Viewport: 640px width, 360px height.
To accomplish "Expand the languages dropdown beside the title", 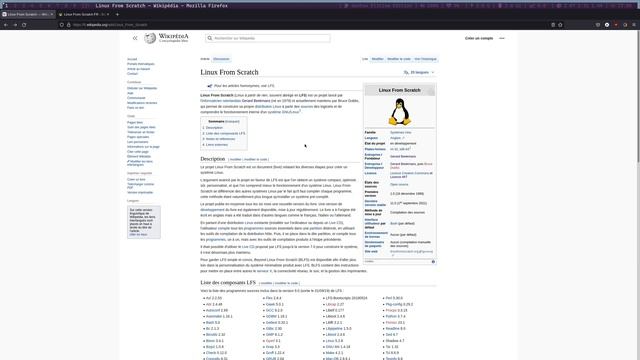I will click(x=419, y=72).
